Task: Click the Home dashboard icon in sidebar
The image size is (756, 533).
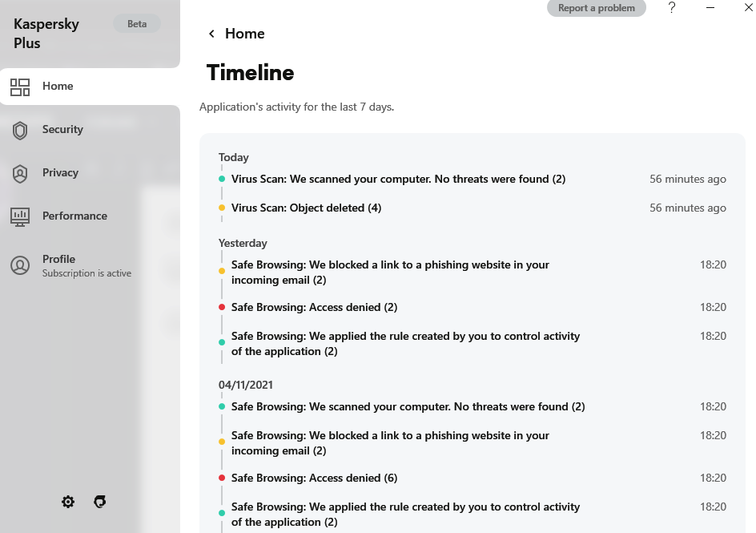Action: point(20,87)
